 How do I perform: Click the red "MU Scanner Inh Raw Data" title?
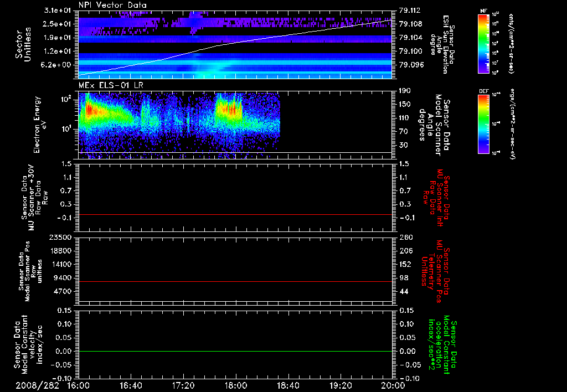tap(436, 198)
